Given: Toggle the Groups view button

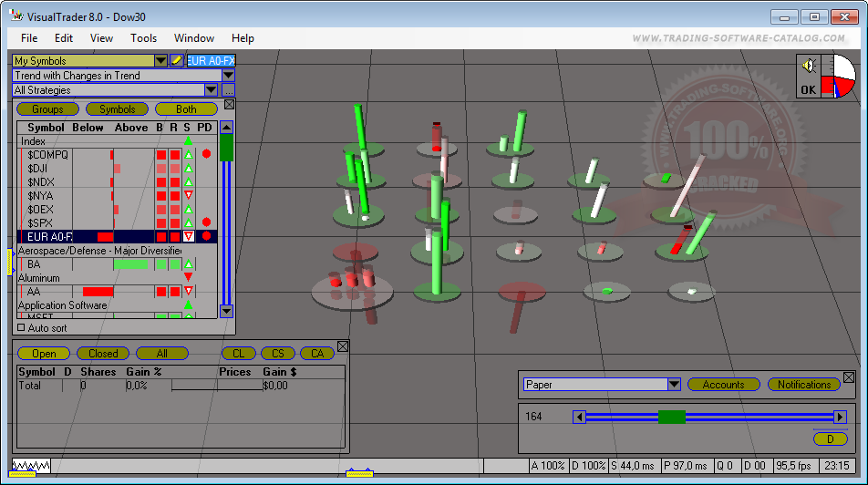Looking at the screenshot, I should [x=47, y=109].
